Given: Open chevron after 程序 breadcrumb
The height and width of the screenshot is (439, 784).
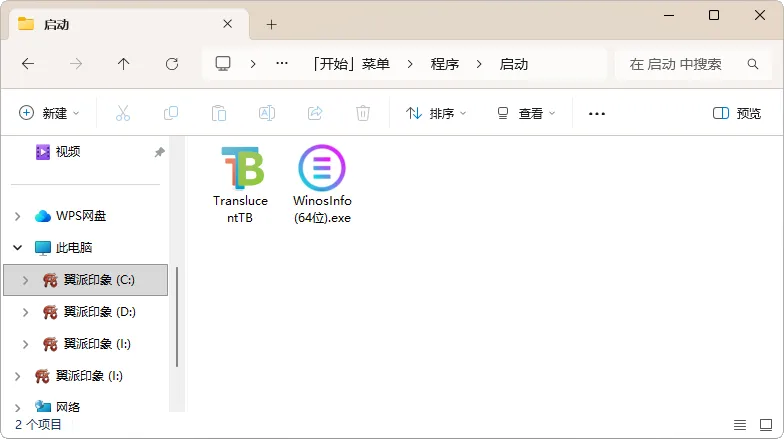Looking at the screenshot, I should coord(479,64).
